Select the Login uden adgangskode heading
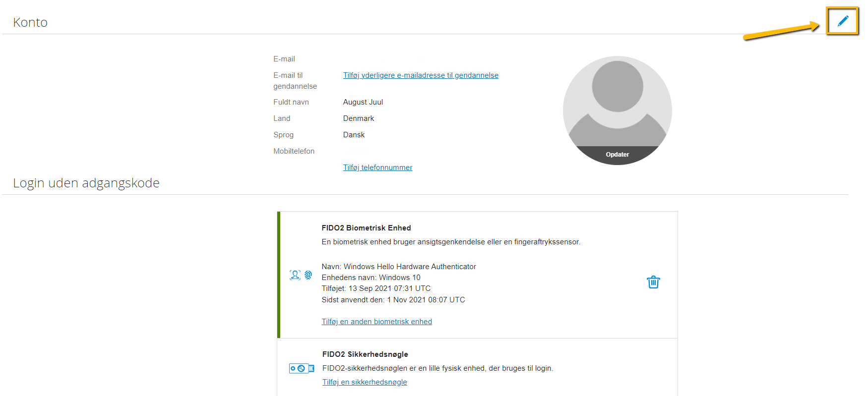 [x=86, y=183]
